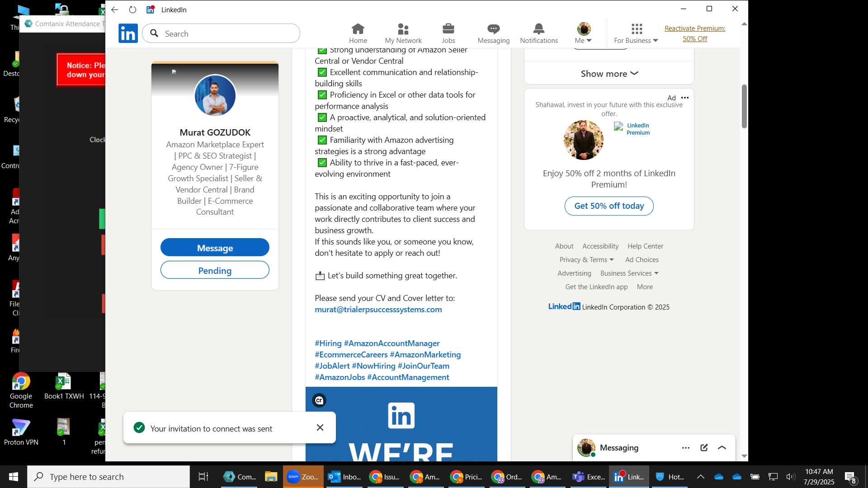Open Google Chrome desktop shortcut

[21, 390]
